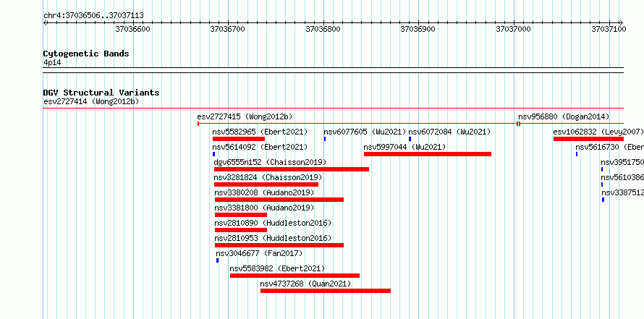Open the nsv4737268 (Quan2021) variant bar

[326, 291]
